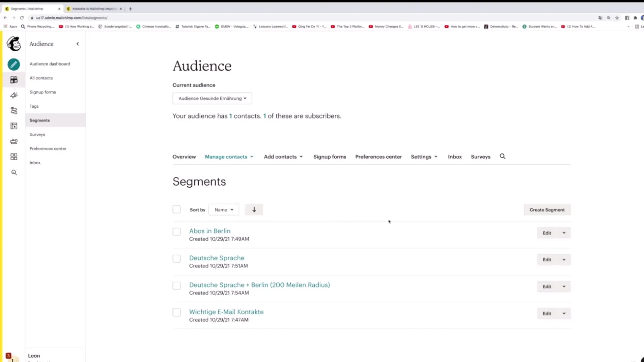The width and height of the screenshot is (644, 362).
Task: Expand Sort by Name dropdown
Action: click(224, 209)
